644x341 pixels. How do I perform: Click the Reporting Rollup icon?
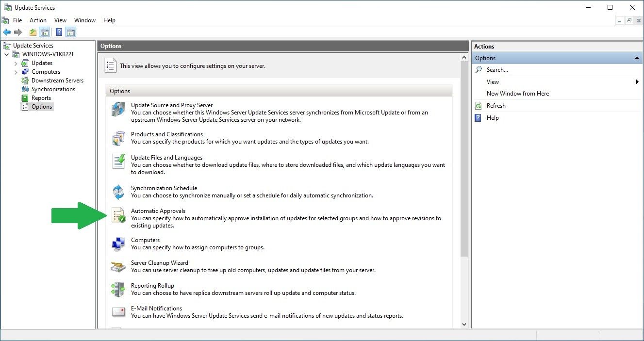click(118, 290)
